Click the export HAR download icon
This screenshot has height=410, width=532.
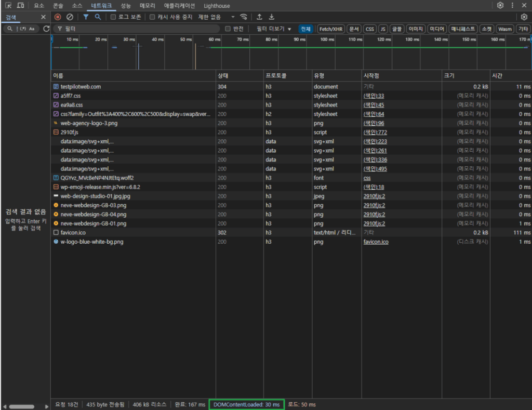click(271, 17)
